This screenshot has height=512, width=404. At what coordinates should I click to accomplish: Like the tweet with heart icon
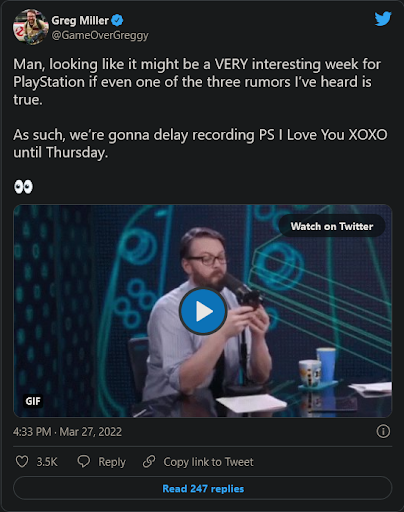click(x=22, y=462)
